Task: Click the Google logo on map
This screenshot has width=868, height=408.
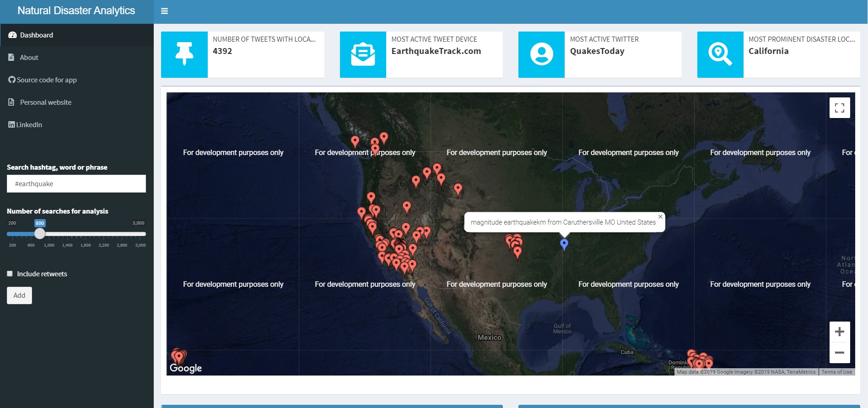Action: pos(186,368)
